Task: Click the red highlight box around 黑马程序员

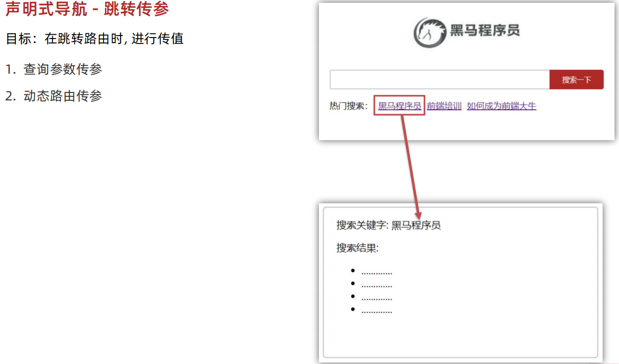Action: pos(399,105)
